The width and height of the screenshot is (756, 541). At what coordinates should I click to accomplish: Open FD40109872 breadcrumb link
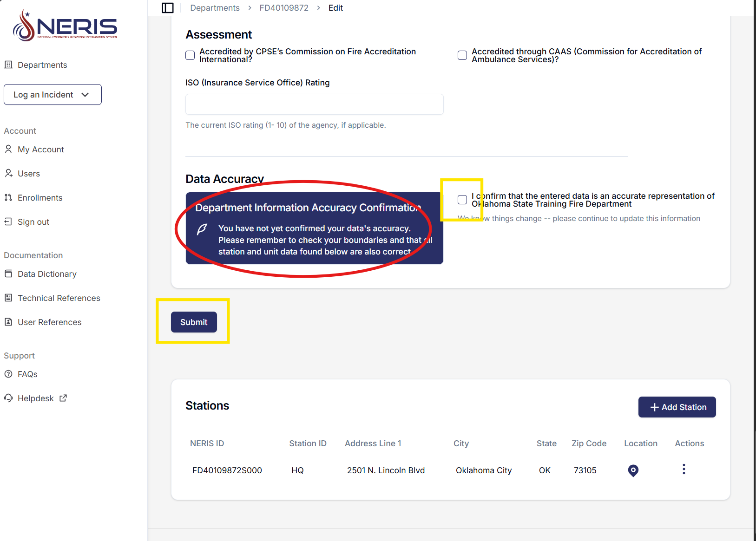tap(284, 8)
